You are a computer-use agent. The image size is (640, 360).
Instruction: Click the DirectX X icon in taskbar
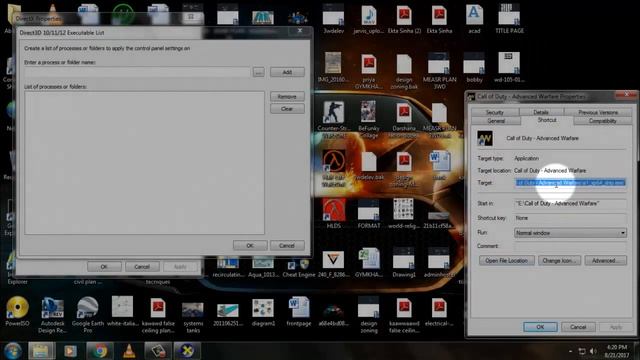(x=187, y=351)
